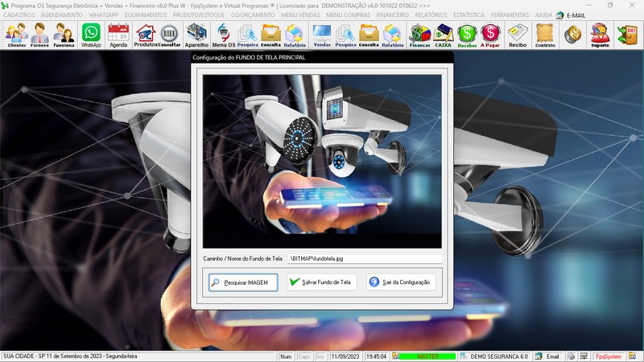The width and height of the screenshot is (644, 362).
Task: Click the WhatsApp toolbar icon
Action: coord(92,35)
